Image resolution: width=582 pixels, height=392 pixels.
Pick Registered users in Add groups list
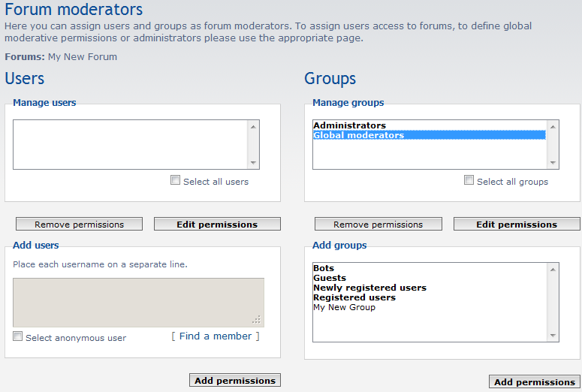coord(354,297)
